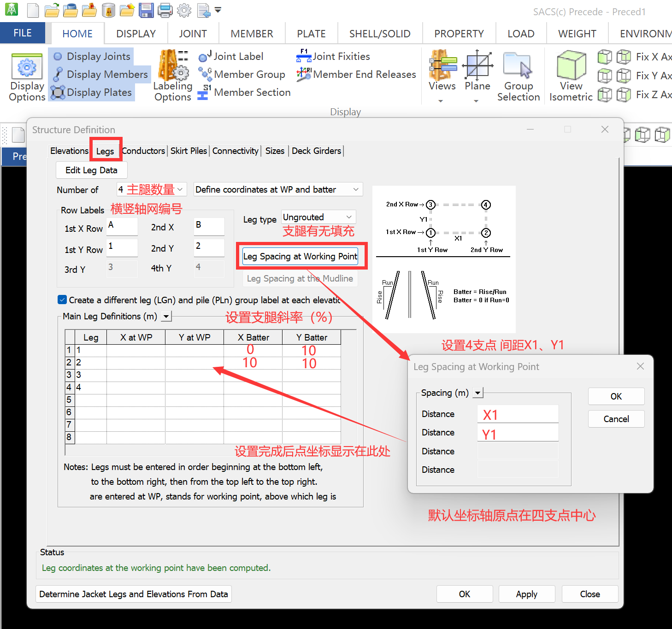The image size is (672, 629).
Task: Click the 1st X Row label field
Action: click(122, 227)
